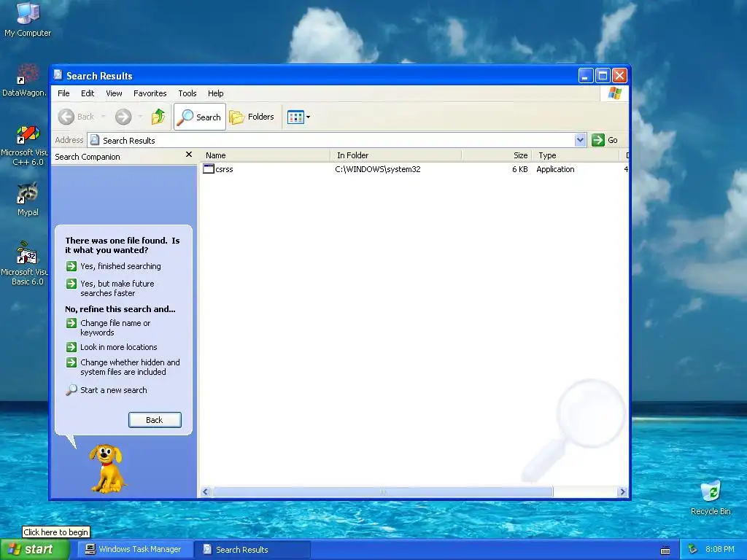The height and width of the screenshot is (560, 747).
Task: Click the green Go button
Action: tap(605, 140)
